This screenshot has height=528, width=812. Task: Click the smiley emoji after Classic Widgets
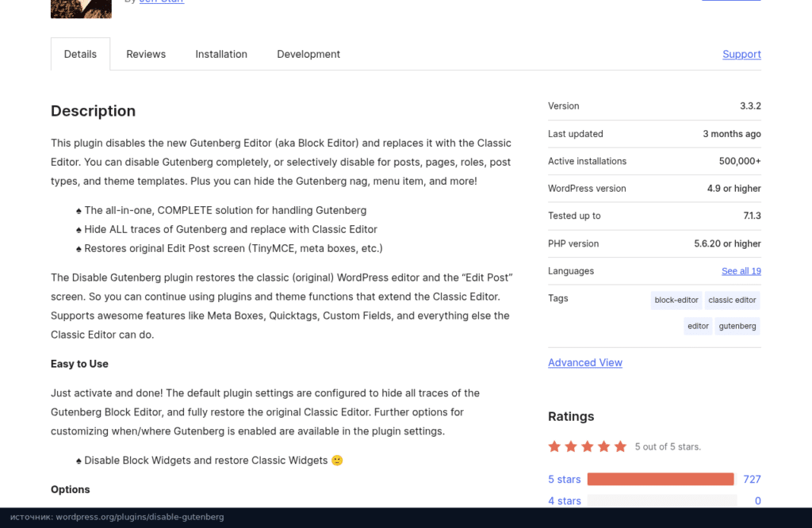337,460
